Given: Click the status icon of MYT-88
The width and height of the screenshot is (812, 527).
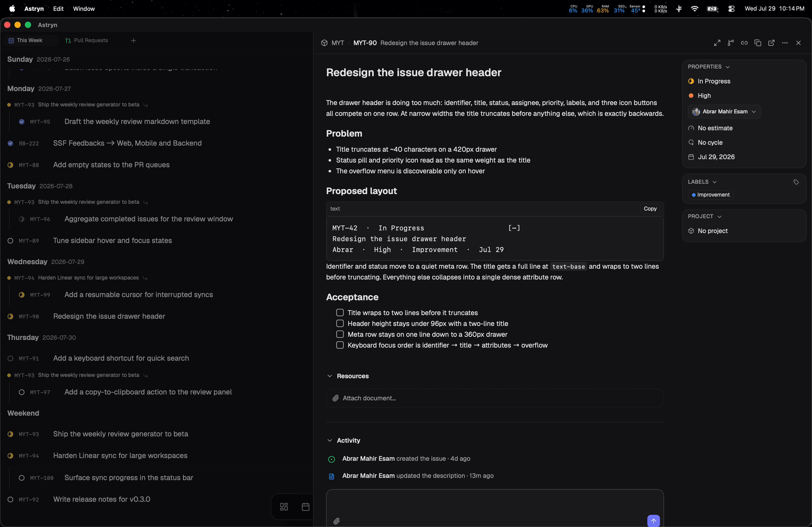Looking at the screenshot, I should [x=11, y=165].
